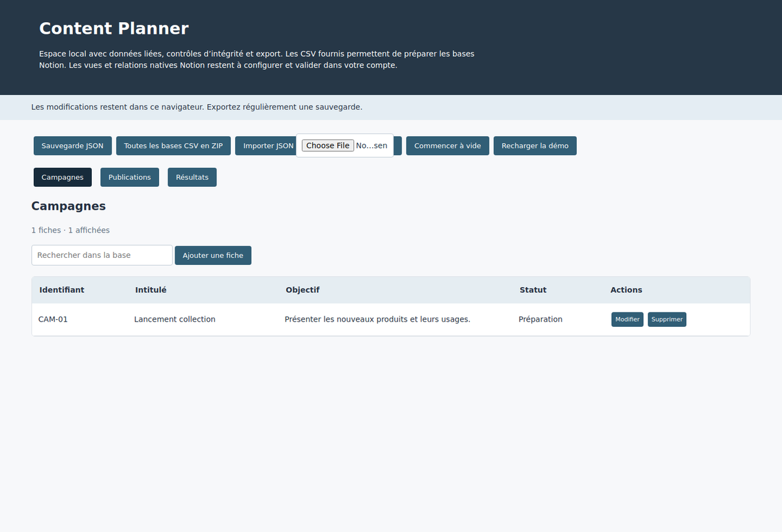The width and height of the screenshot is (782, 532).
Task: Focus the Rechercher dans la base field
Action: pyautogui.click(x=102, y=255)
